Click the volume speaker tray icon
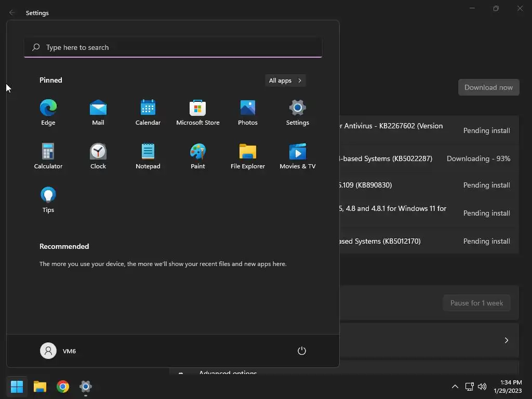Image resolution: width=532 pixels, height=399 pixels. tap(482, 387)
